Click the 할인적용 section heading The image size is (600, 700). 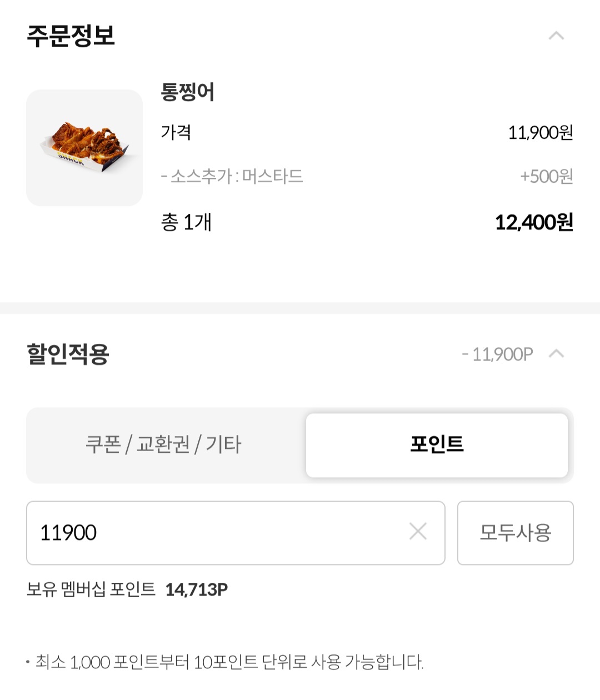click(x=68, y=354)
